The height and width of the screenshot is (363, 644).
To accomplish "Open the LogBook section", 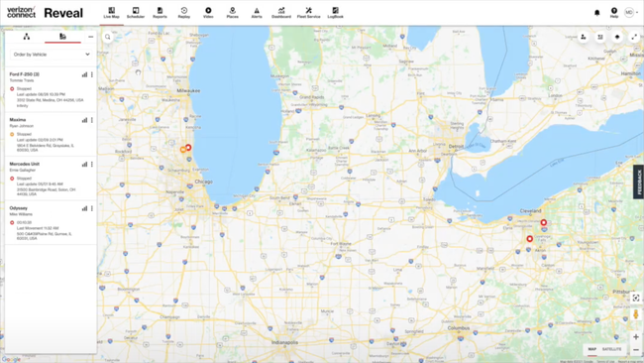I will (x=336, y=13).
